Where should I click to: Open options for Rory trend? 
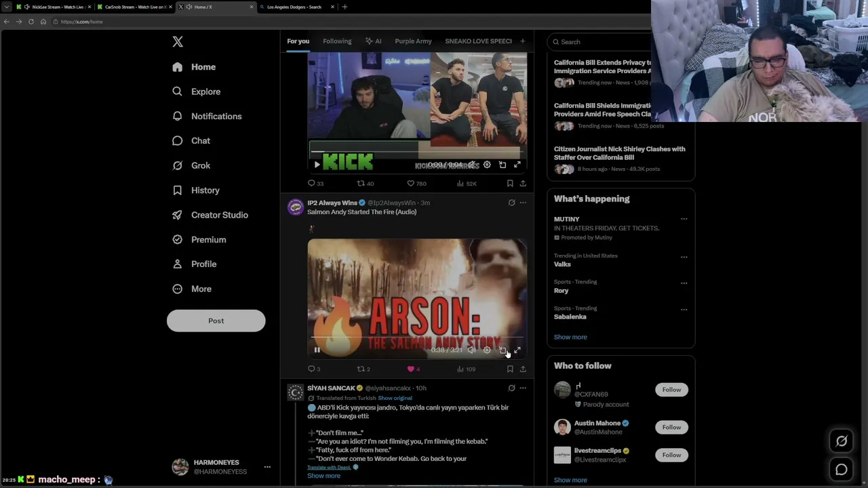coord(684,283)
